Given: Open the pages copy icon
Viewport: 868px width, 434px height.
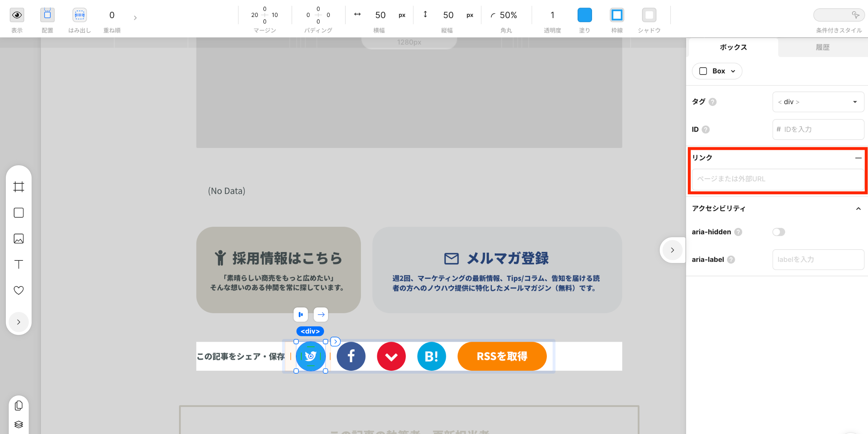Looking at the screenshot, I should (19, 406).
